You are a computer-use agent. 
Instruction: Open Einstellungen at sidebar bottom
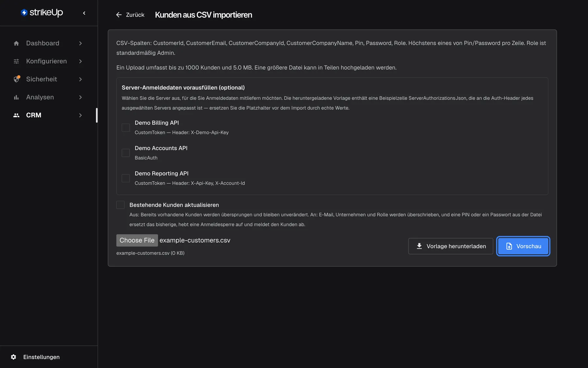[x=35, y=357]
